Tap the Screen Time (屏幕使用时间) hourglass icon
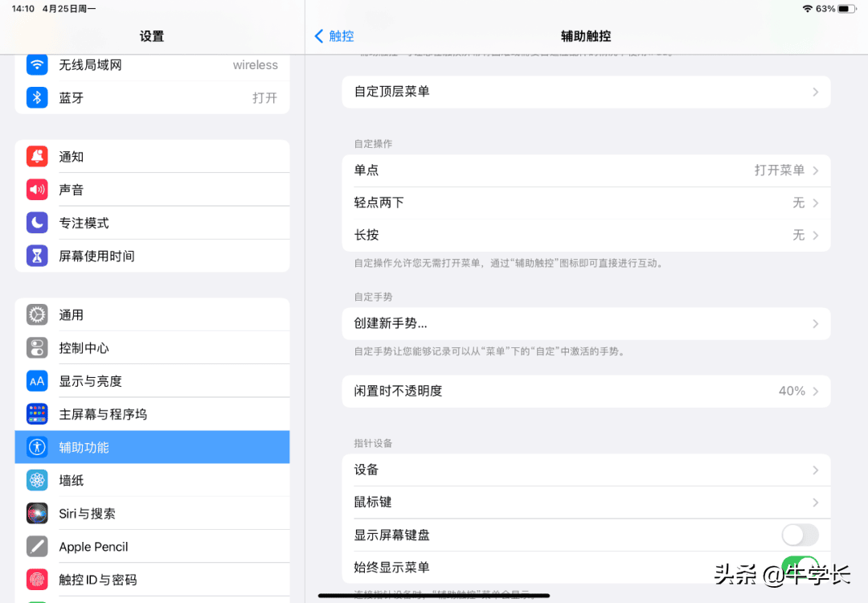 click(x=37, y=256)
